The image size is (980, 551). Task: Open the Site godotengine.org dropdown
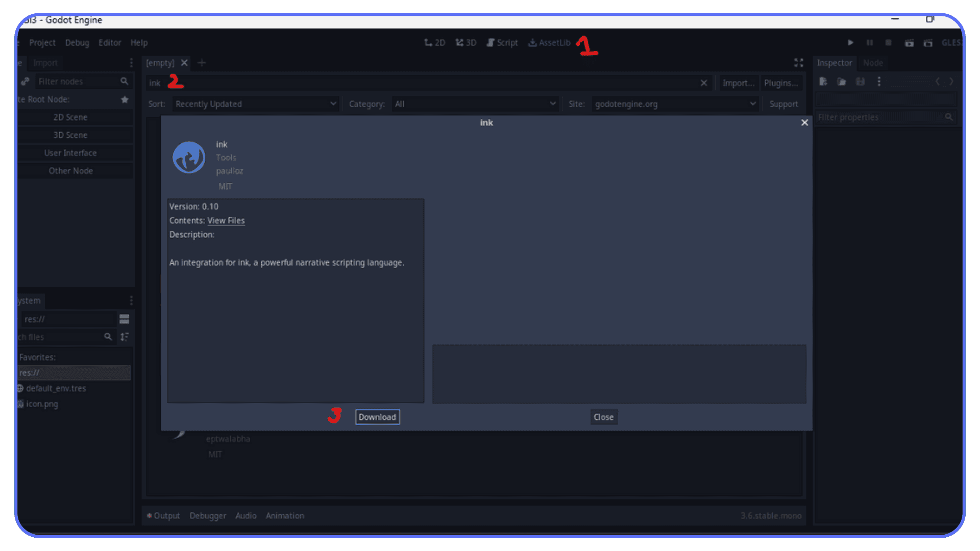tap(674, 104)
